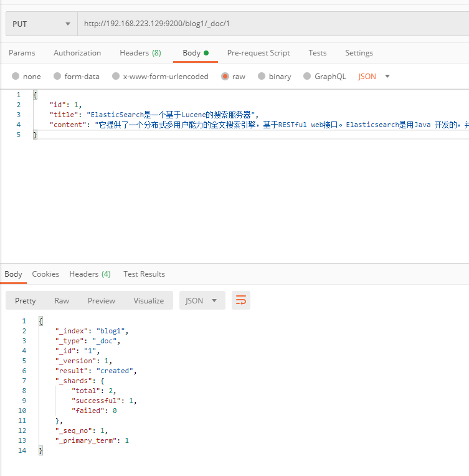Select the response Body tab
The height and width of the screenshot is (476, 469).
pyautogui.click(x=13, y=274)
